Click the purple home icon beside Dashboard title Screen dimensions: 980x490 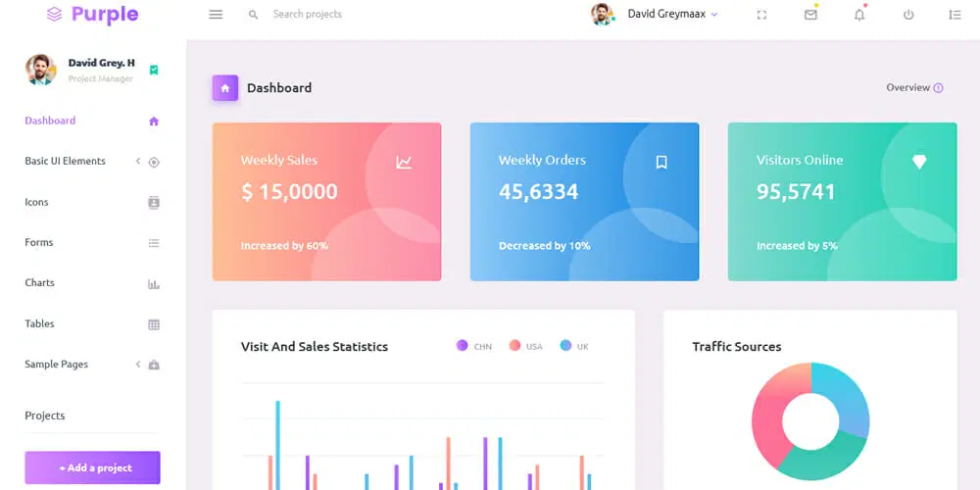pyautogui.click(x=225, y=88)
